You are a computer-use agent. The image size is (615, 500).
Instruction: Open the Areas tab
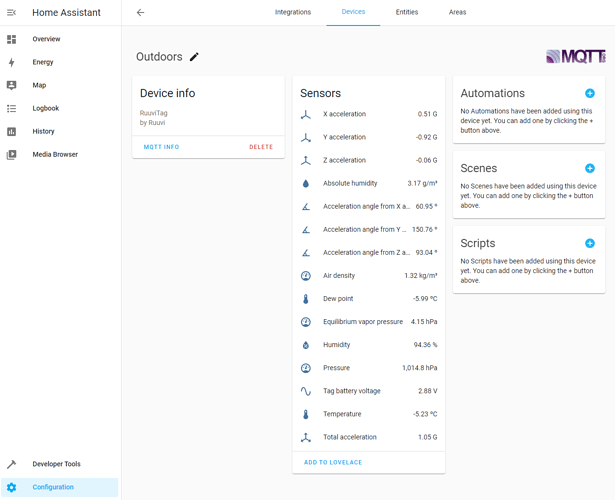457,12
